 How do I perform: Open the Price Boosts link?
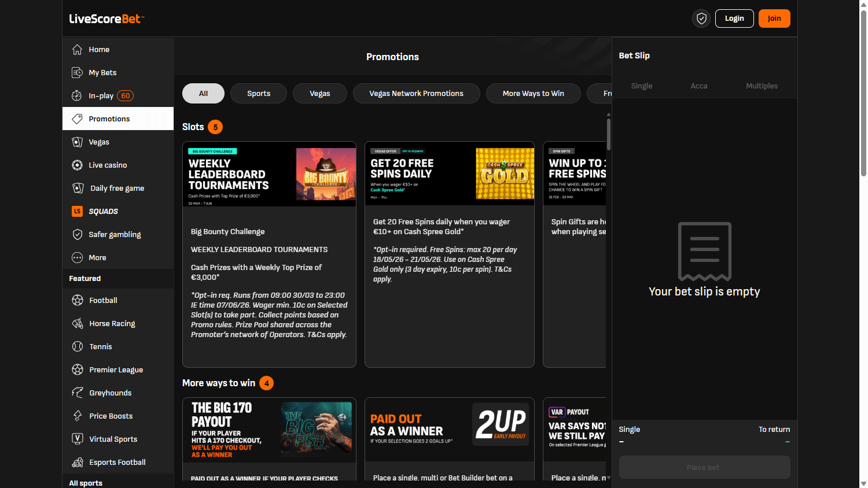click(118, 416)
